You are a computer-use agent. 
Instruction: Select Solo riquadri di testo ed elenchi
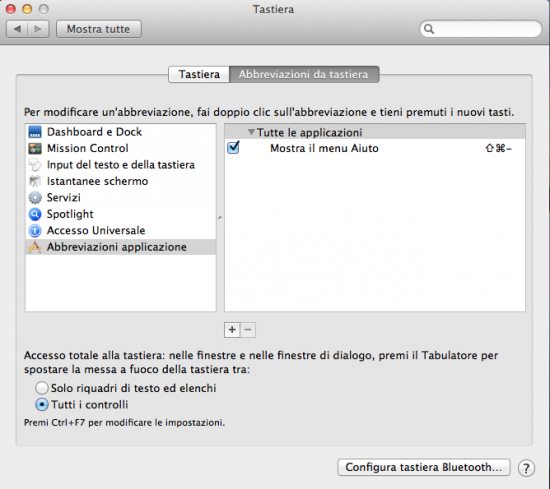tap(42, 388)
